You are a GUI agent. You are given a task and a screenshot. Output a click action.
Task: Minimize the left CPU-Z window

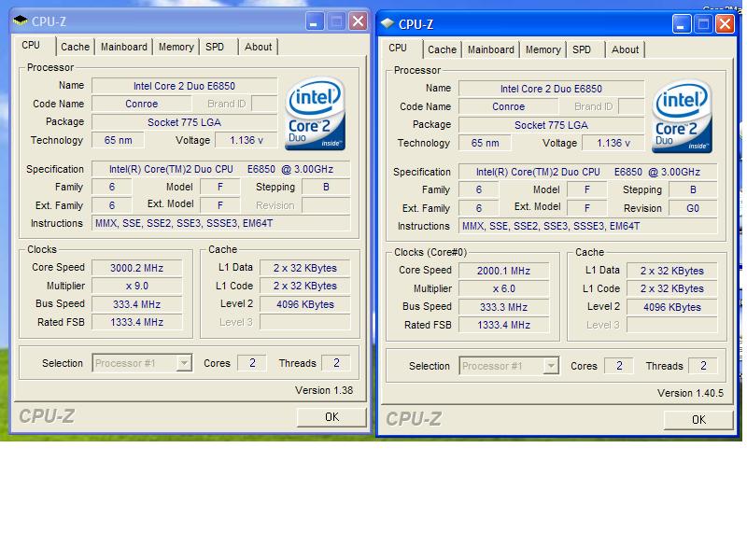[x=315, y=21]
